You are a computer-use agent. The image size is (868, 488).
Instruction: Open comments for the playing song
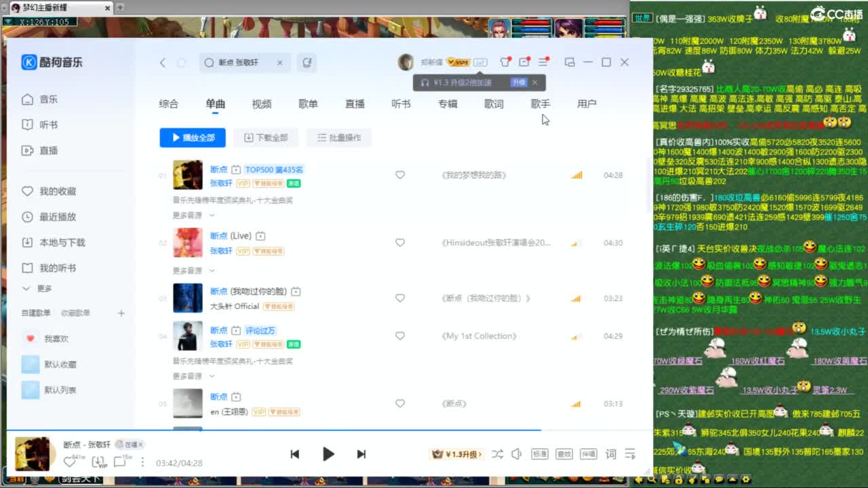(121, 462)
